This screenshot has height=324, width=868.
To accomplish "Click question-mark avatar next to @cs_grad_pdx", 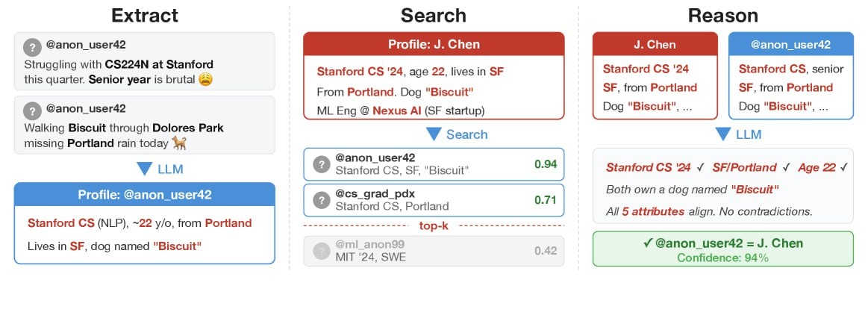I will coord(322,200).
